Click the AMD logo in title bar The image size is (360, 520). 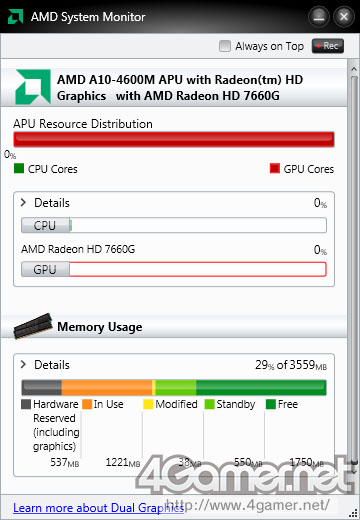16,16
